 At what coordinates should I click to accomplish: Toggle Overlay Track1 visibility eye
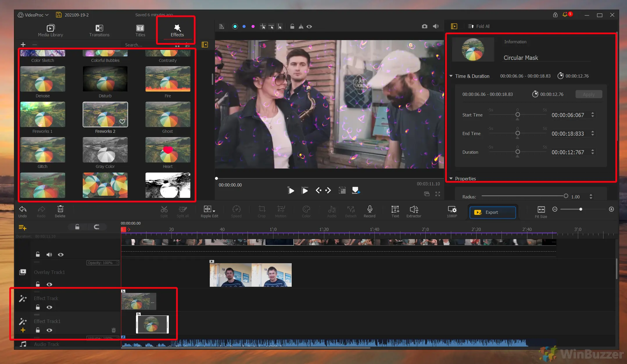pyautogui.click(x=49, y=284)
